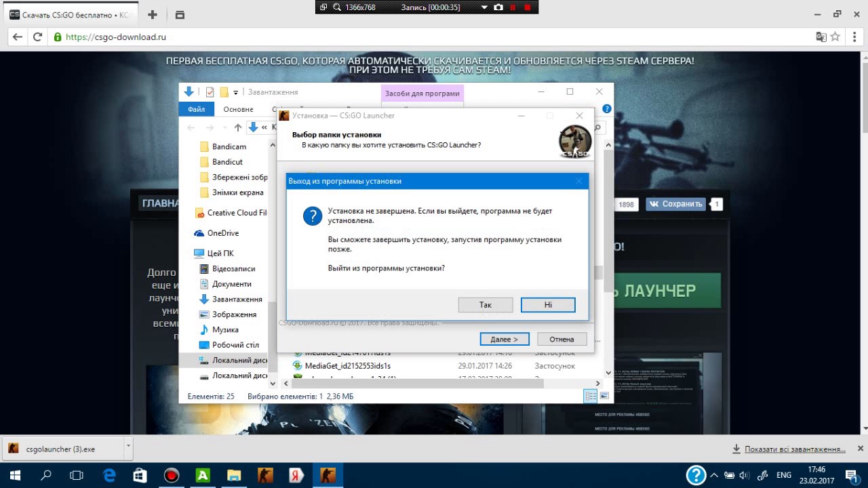Switch to the Основне ribbon tab
The image size is (868, 488).
coord(238,109)
